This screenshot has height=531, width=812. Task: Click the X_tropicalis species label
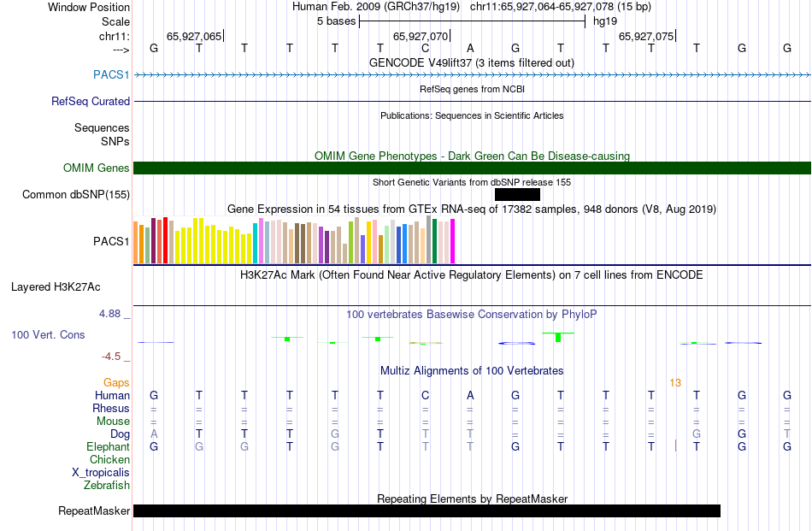click(x=101, y=473)
